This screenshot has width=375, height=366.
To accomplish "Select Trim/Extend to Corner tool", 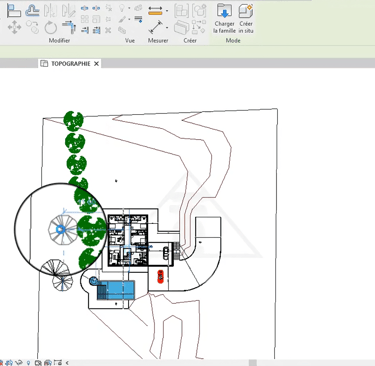I will 69,27.
